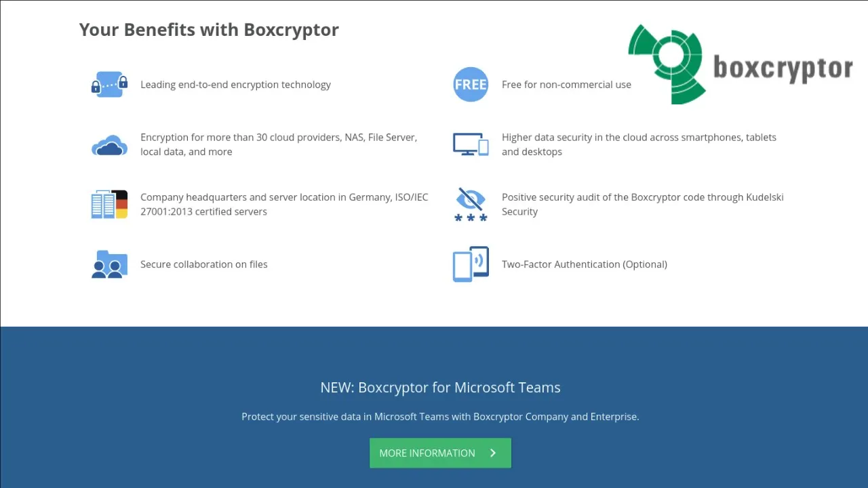Click the gray boxcryptor wordmark text

click(x=783, y=69)
